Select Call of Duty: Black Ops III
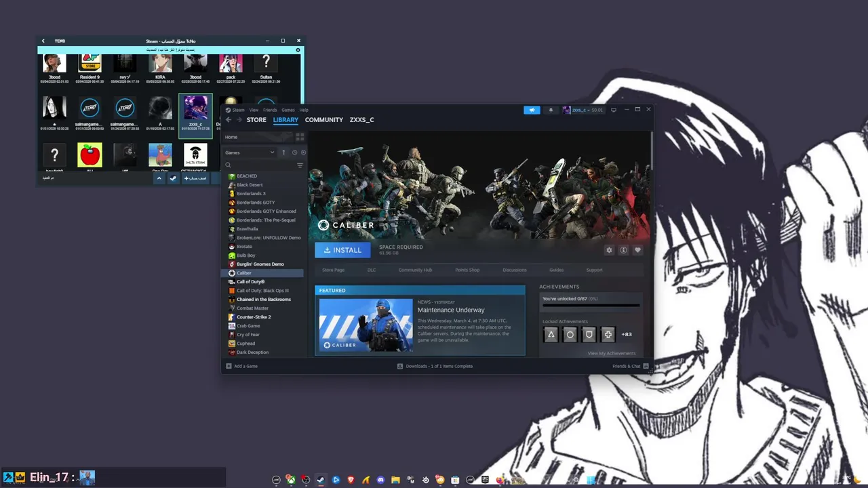Image resolution: width=868 pixels, height=488 pixels. 262,290
